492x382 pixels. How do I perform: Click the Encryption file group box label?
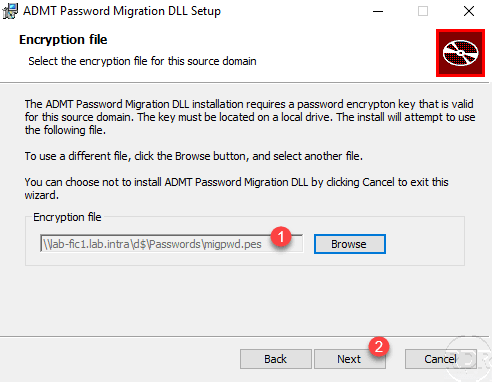coord(67,217)
